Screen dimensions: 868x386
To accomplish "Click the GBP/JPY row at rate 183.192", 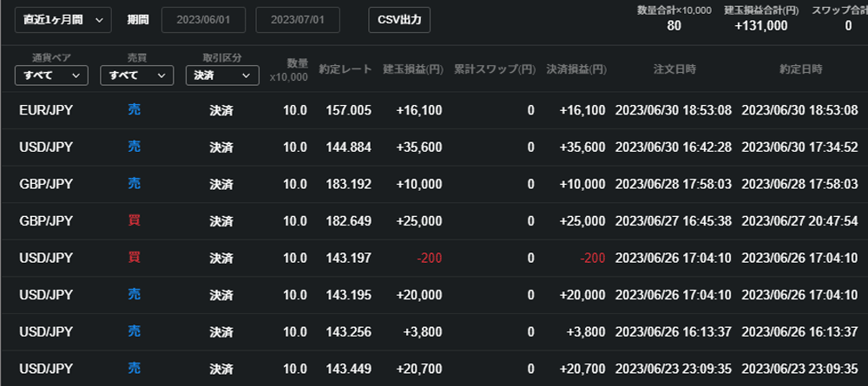I will (x=434, y=184).
